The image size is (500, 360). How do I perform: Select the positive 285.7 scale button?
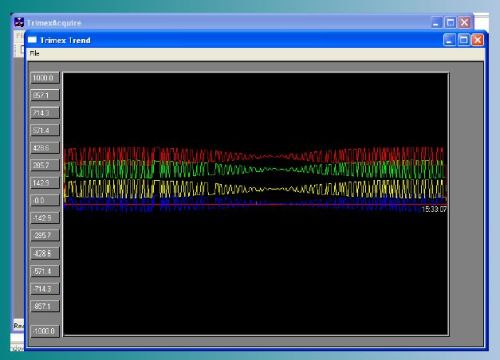[45, 165]
